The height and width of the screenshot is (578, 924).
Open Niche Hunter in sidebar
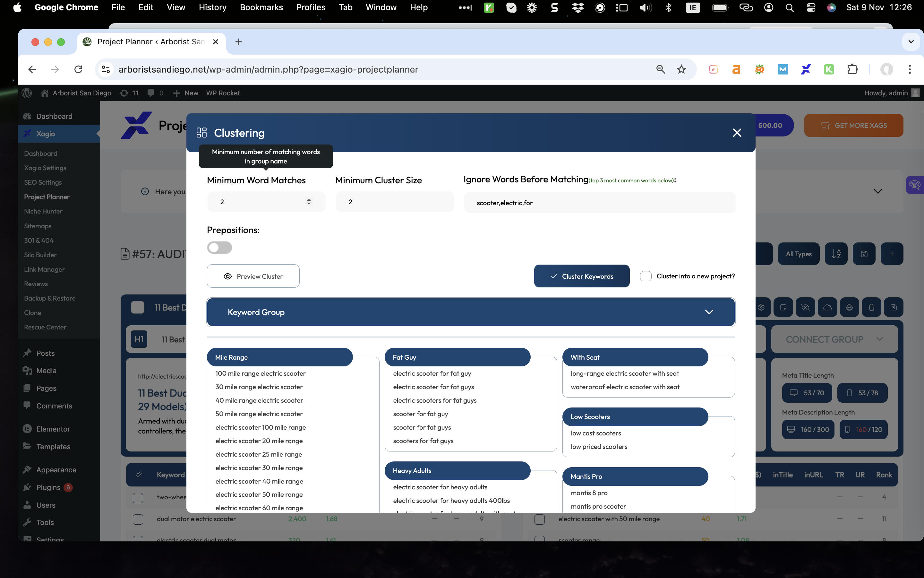pos(43,211)
